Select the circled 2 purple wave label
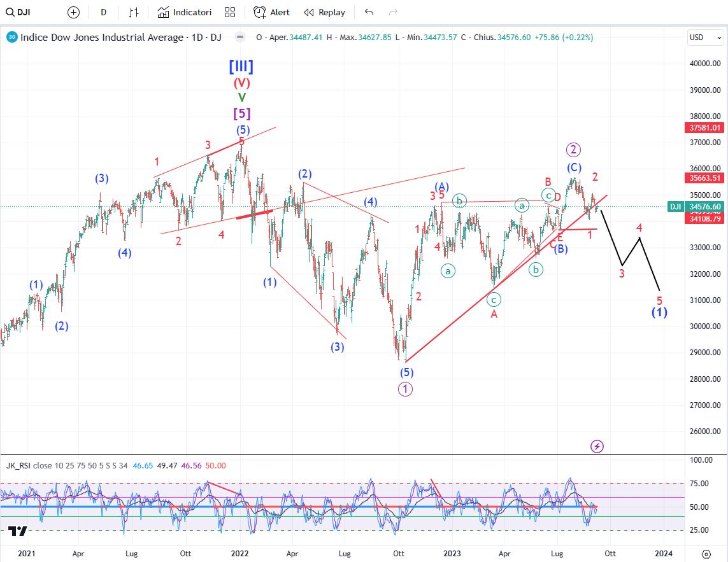 coord(573,150)
